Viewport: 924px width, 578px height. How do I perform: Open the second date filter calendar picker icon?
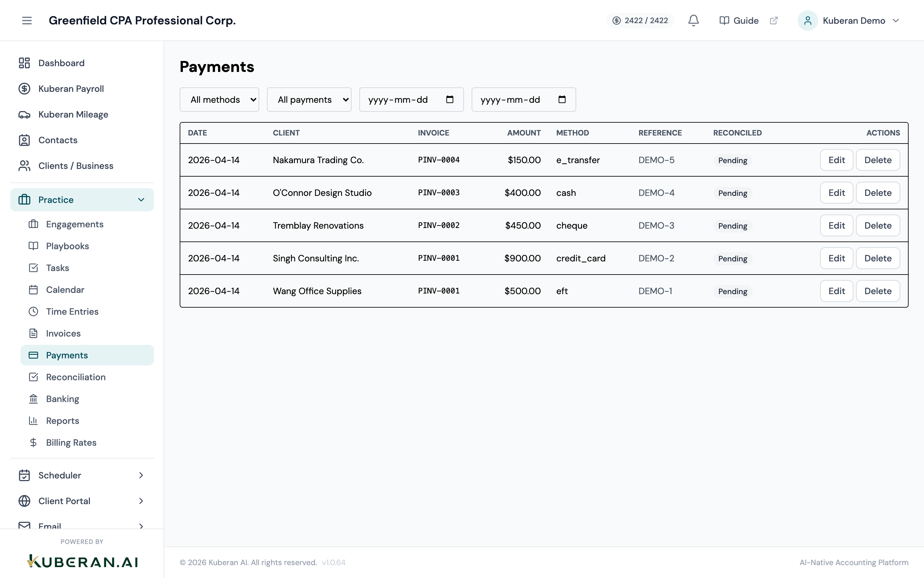point(562,100)
